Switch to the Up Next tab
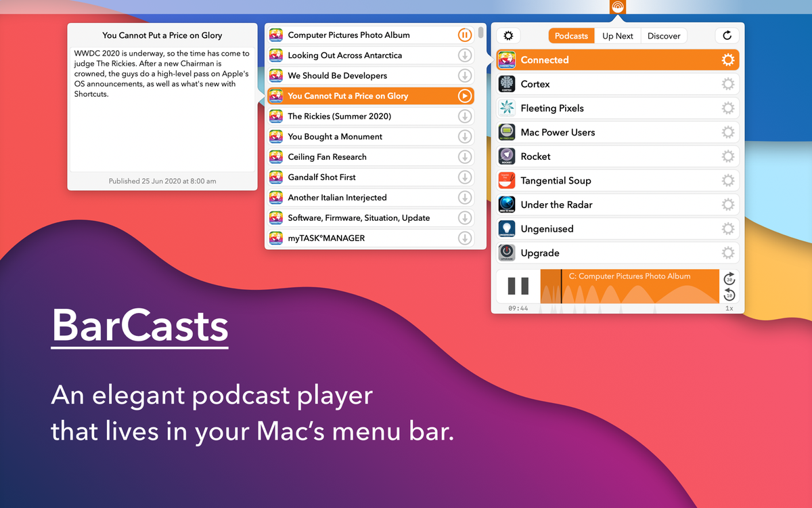 coord(618,36)
